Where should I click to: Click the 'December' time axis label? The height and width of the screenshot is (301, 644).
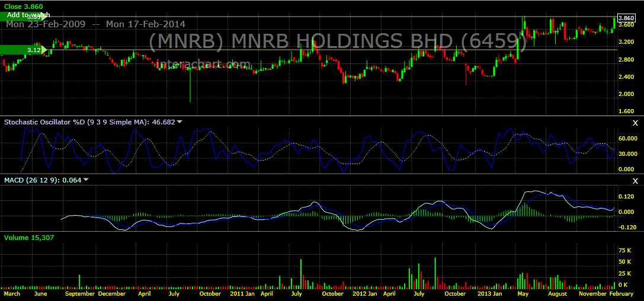point(112,294)
